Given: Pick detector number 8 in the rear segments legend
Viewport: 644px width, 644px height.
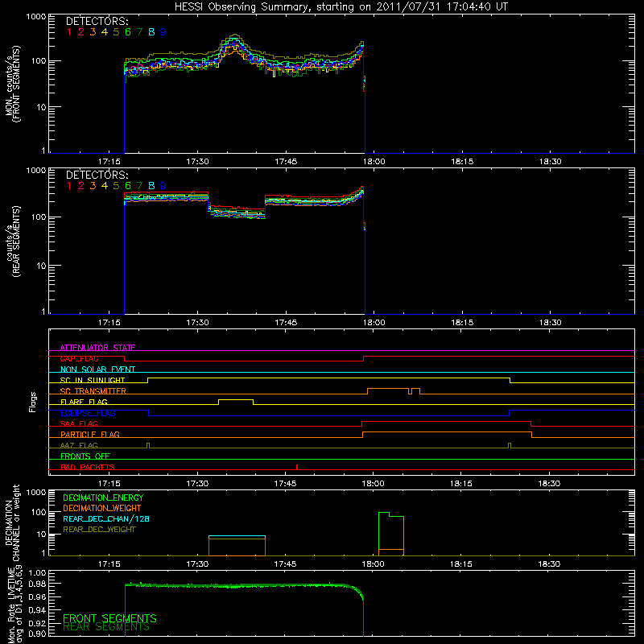Looking at the screenshot, I should point(151,186).
